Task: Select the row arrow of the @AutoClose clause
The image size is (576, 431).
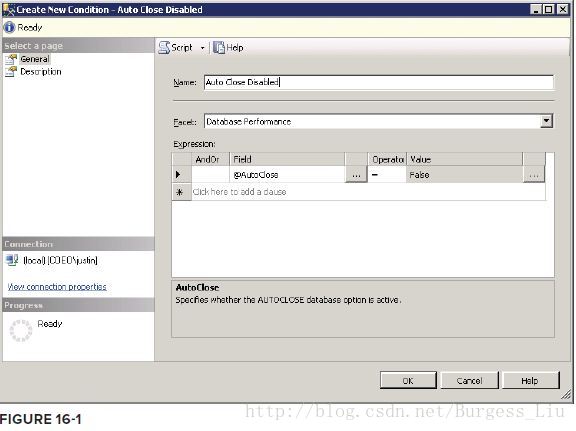Action: 181,175
